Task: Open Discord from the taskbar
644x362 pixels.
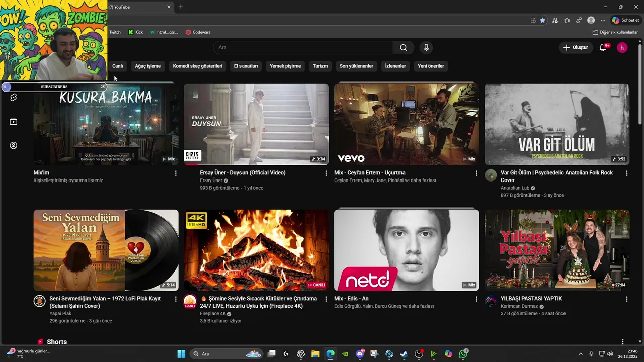Action: 360,354
